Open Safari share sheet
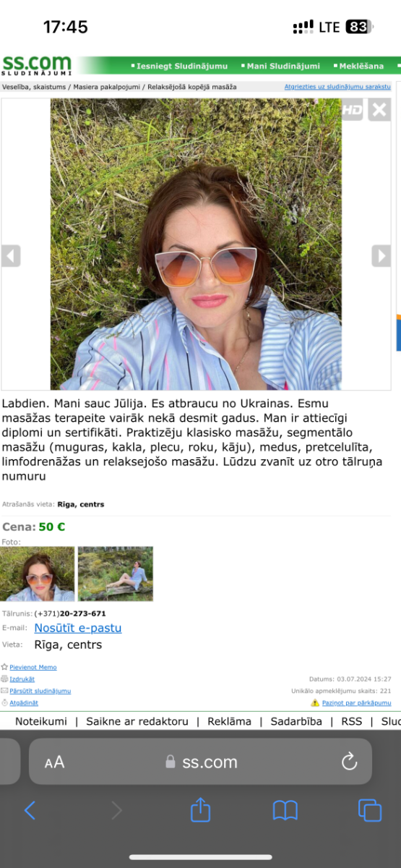Screen dimensions: 401x868 point(200,810)
